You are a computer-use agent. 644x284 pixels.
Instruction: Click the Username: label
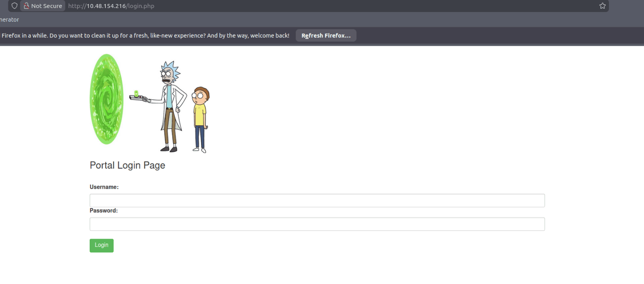pyautogui.click(x=104, y=187)
